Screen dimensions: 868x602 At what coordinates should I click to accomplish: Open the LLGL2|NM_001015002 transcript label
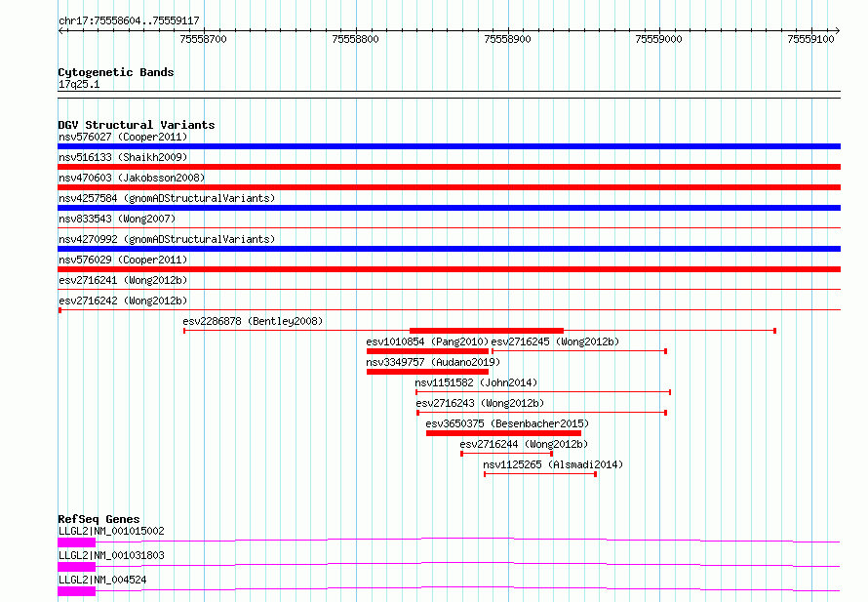pyautogui.click(x=111, y=531)
